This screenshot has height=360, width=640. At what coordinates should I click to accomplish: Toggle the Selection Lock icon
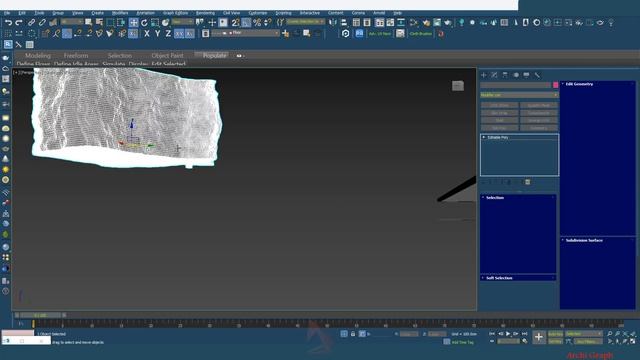click(353, 334)
